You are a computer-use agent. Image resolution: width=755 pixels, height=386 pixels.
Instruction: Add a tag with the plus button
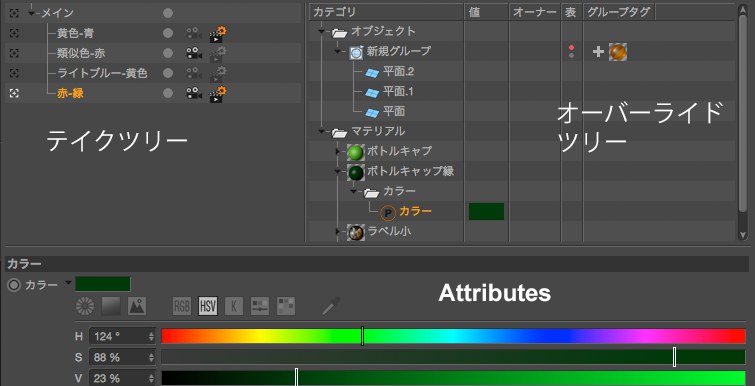(598, 51)
